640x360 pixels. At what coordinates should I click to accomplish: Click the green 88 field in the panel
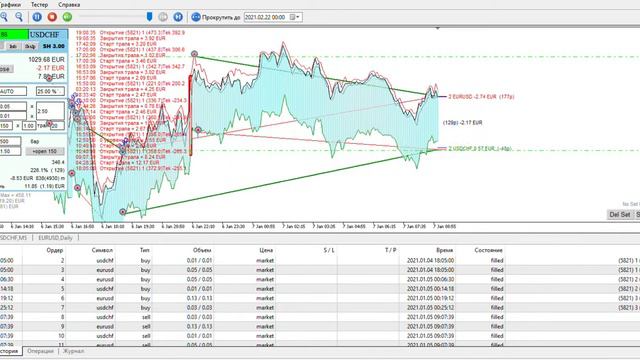click(14, 35)
